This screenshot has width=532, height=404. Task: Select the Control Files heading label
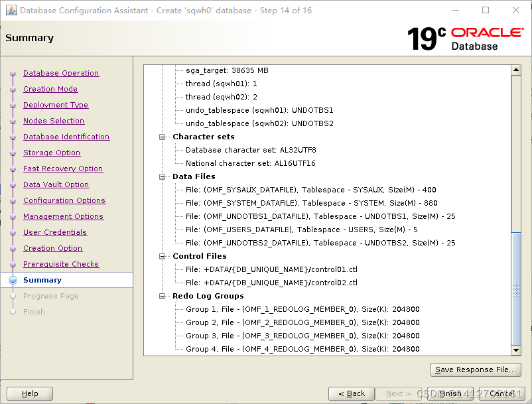200,256
